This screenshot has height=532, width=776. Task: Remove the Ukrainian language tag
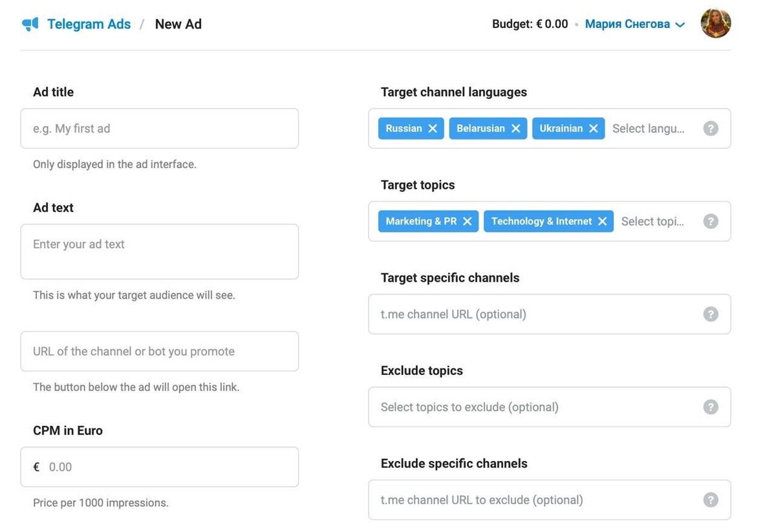click(x=593, y=129)
